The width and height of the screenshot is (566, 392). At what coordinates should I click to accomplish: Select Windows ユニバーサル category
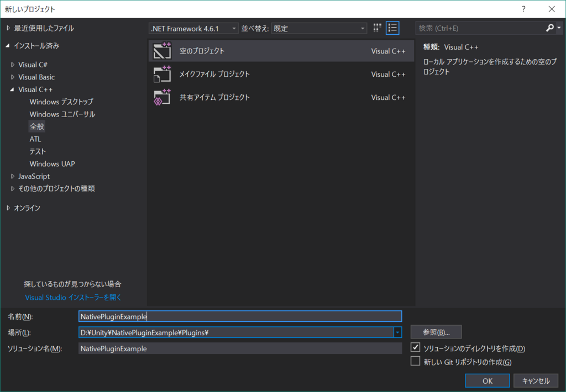[62, 114]
